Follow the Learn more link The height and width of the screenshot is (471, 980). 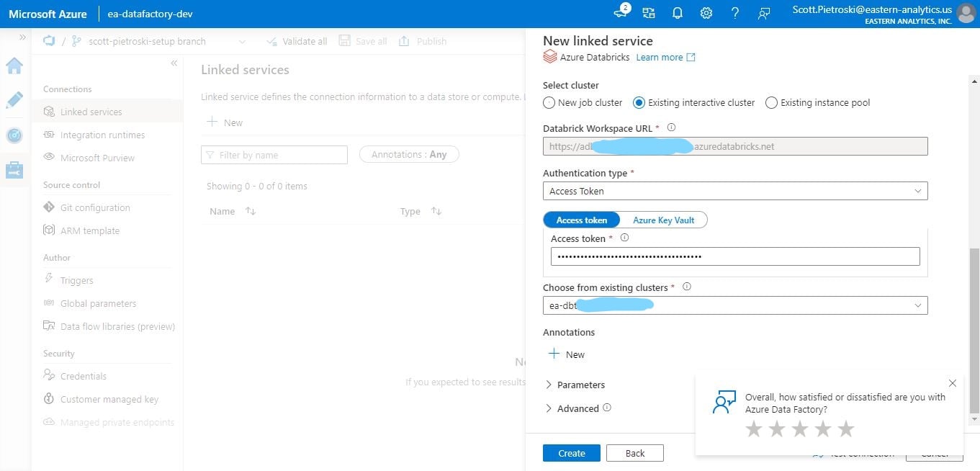[x=665, y=57]
